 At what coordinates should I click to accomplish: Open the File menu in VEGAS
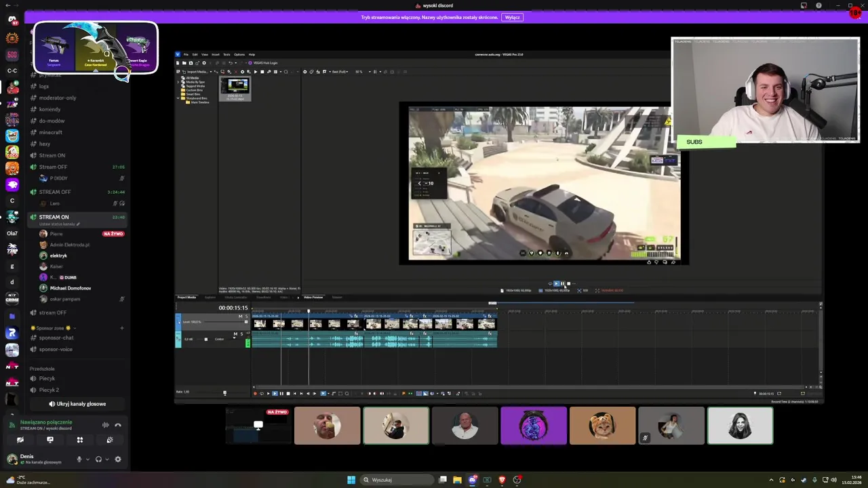(x=186, y=54)
